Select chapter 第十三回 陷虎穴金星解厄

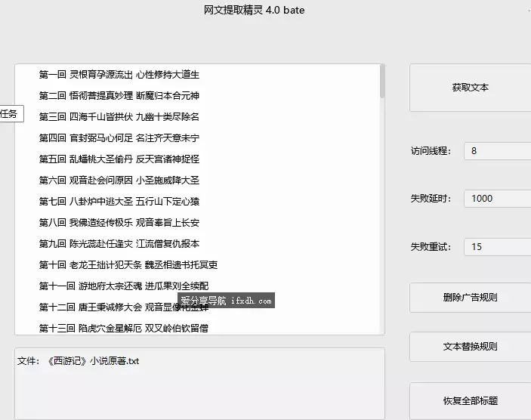point(124,328)
